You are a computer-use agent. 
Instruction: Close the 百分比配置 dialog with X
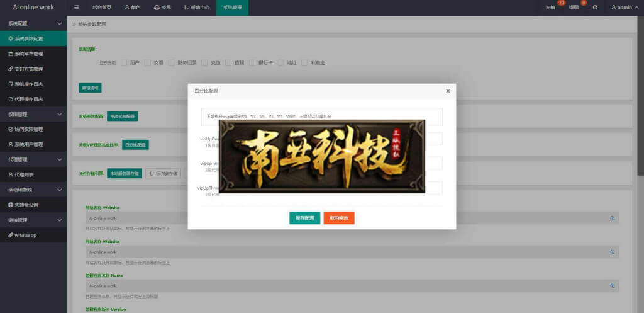[x=448, y=91]
